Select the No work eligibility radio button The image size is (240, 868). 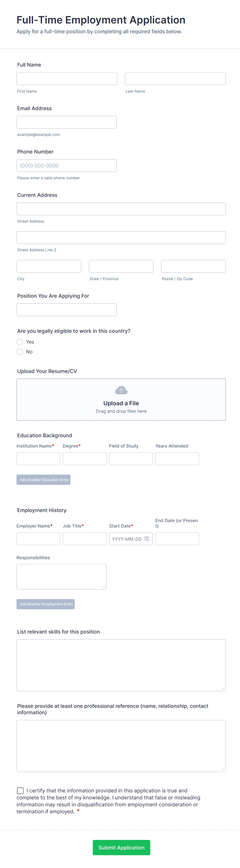pyautogui.click(x=20, y=351)
